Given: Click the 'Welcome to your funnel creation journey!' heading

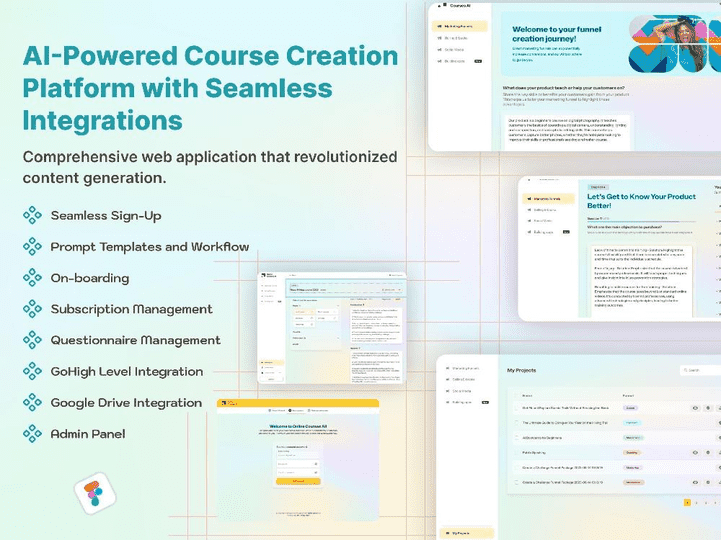Looking at the screenshot, I should click(556, 34).
